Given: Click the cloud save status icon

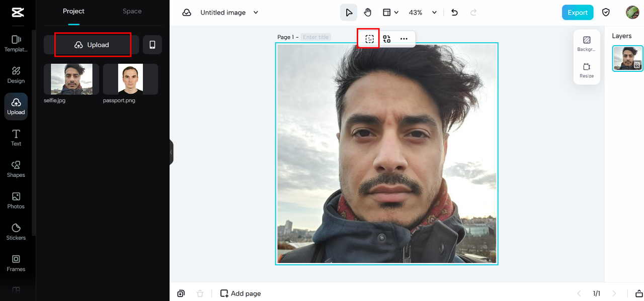Looking at the screenshot, I should 187,13.
